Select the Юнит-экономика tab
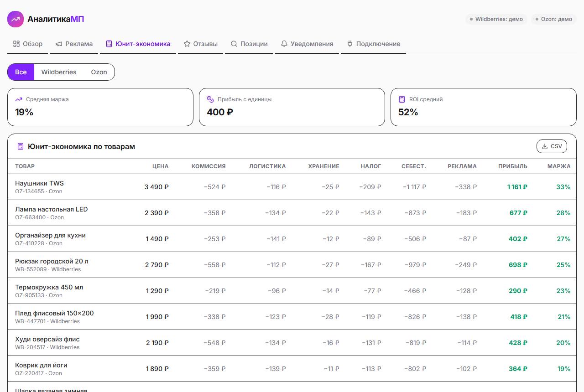This screenshot has width=584, height=392. (x=138, y=44)
